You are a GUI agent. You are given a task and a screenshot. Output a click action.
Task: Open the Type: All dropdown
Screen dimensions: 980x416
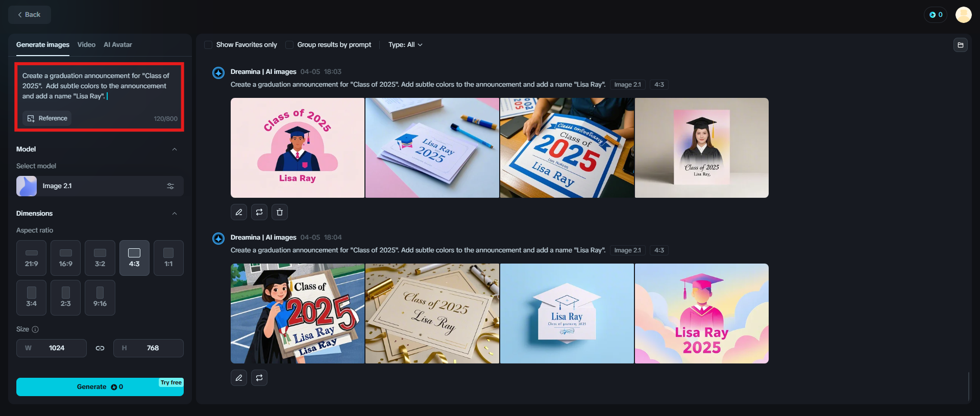pyautogui.click(x=405, y=45)
